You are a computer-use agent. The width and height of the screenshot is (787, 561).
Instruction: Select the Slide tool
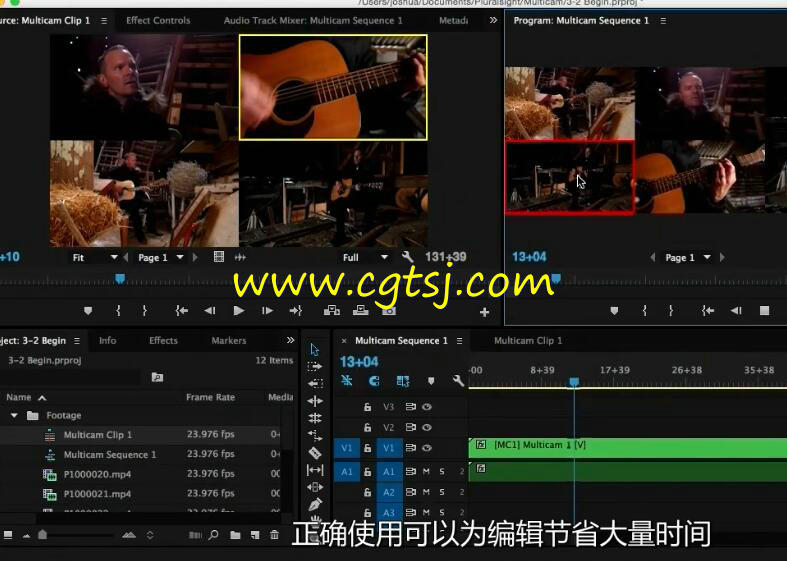(315, 487)
